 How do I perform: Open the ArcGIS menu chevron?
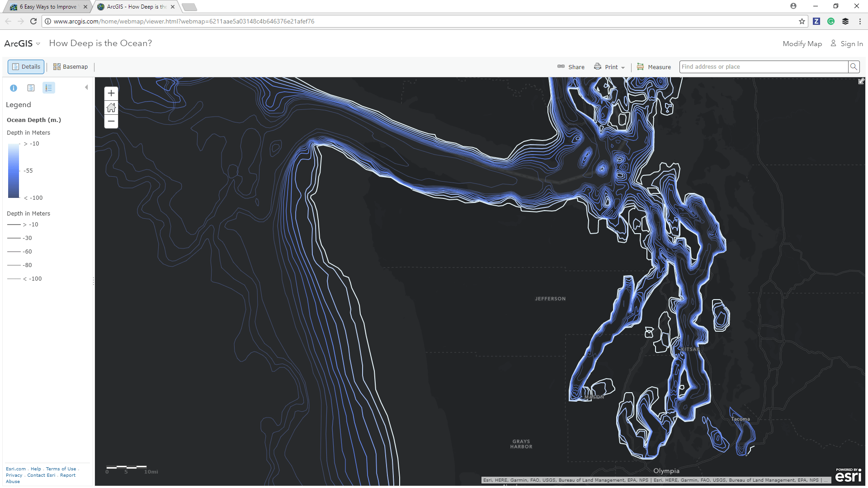[38, 43]
